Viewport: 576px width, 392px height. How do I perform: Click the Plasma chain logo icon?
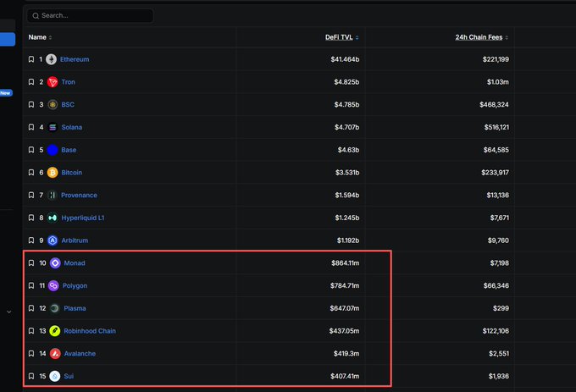click(55, 308)
